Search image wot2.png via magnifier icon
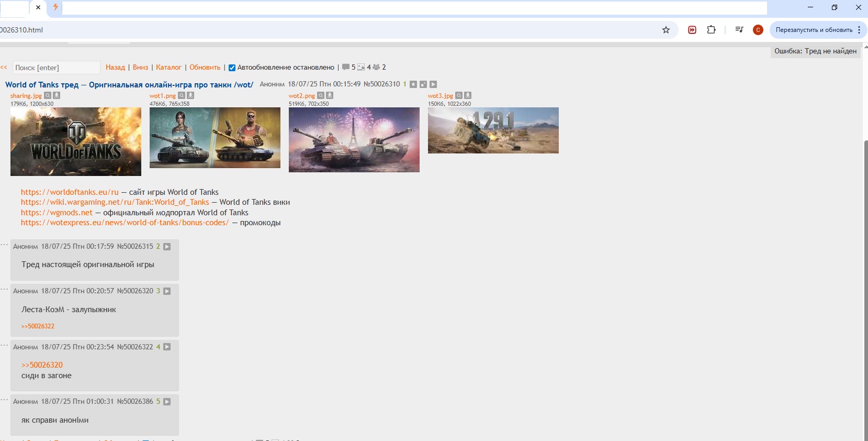 pos(321,95)
